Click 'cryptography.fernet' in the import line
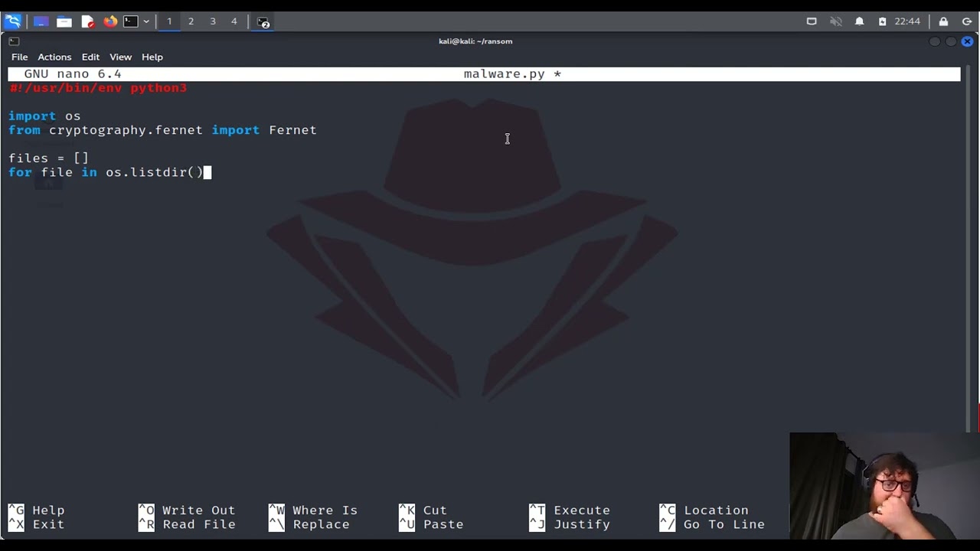The height and width of the screenshot is (551, 980). (x=126, y=130)
